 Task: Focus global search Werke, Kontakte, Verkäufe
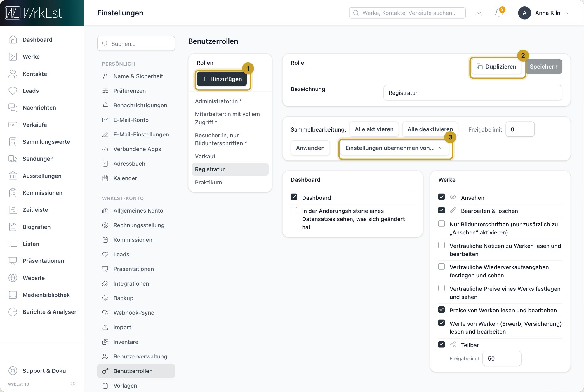[x=407, y=13]
